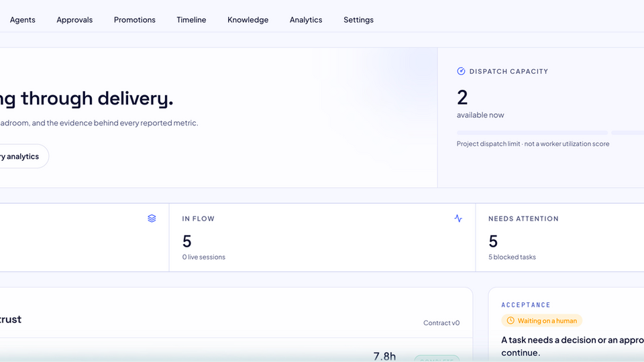The image size is (644, 362).
Task: Click the In Flow activity pulse icon
Action: point(458,219)
